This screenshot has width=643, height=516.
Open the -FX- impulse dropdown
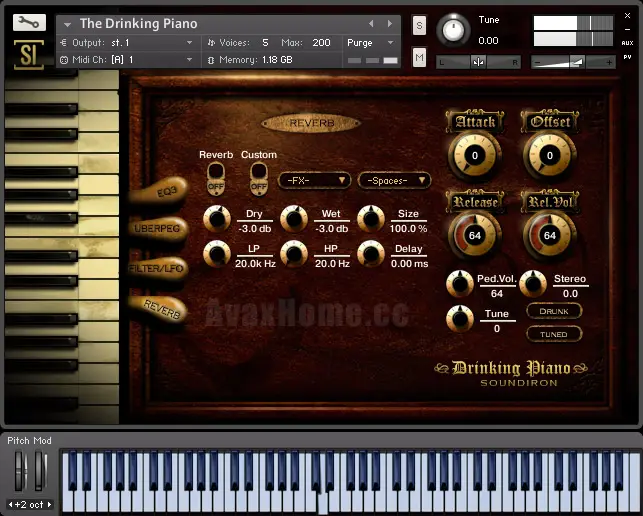click(315, 180)
